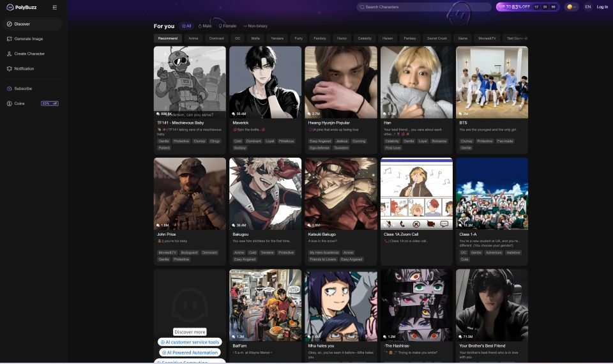Select the Yandere category tab

277,38
